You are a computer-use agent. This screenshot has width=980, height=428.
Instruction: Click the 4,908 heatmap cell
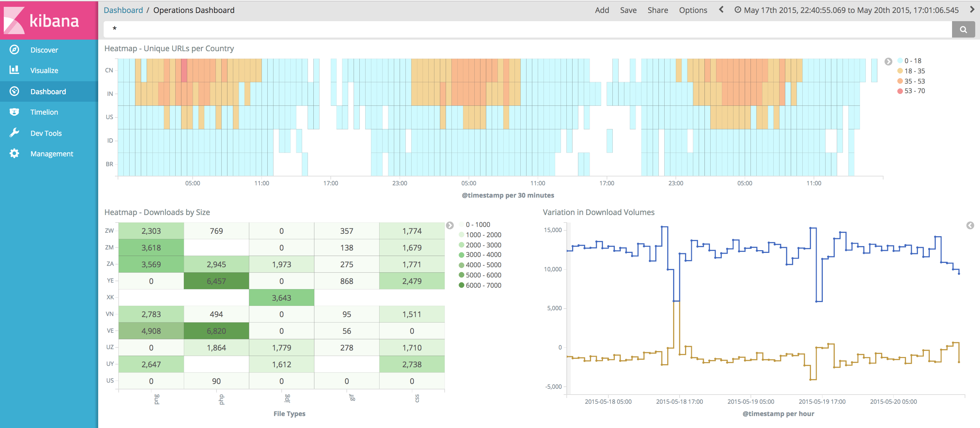click(x=151, y=331)
